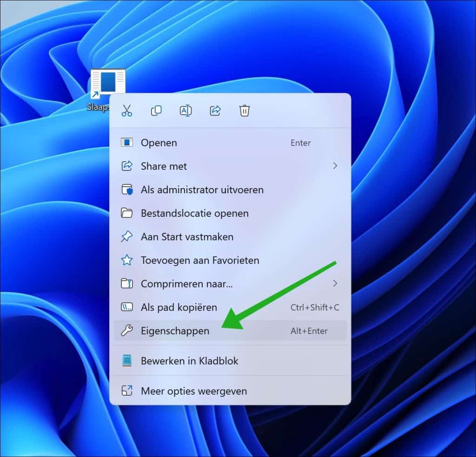
Task: Choose Als administrator uitvoeren
Action: 230,189
